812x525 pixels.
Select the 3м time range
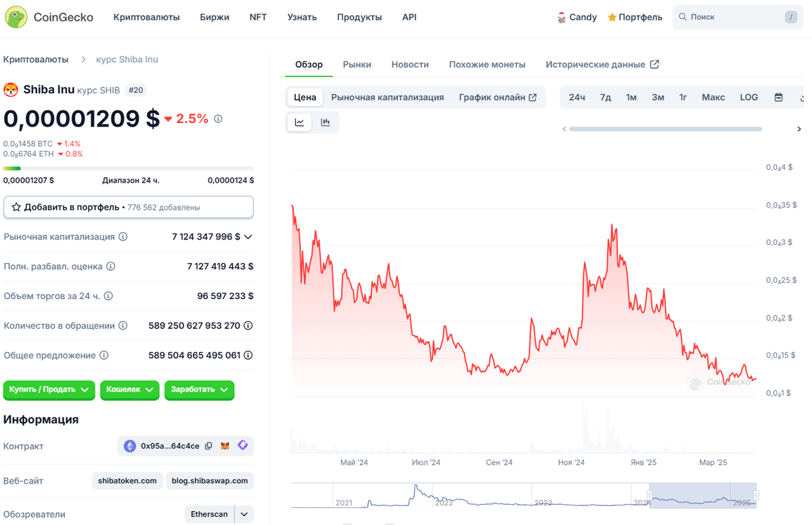pos(658,97)
